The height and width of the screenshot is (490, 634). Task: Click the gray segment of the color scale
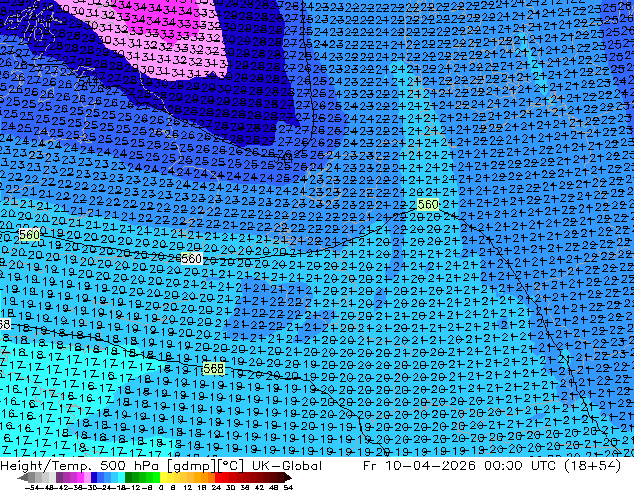tap(42, 477)
